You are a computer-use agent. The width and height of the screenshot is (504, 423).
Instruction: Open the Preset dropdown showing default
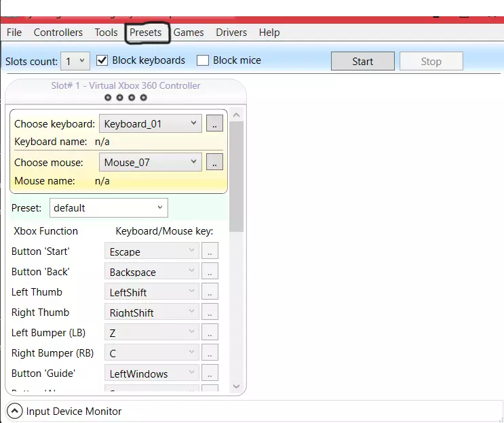coord(109,208)
